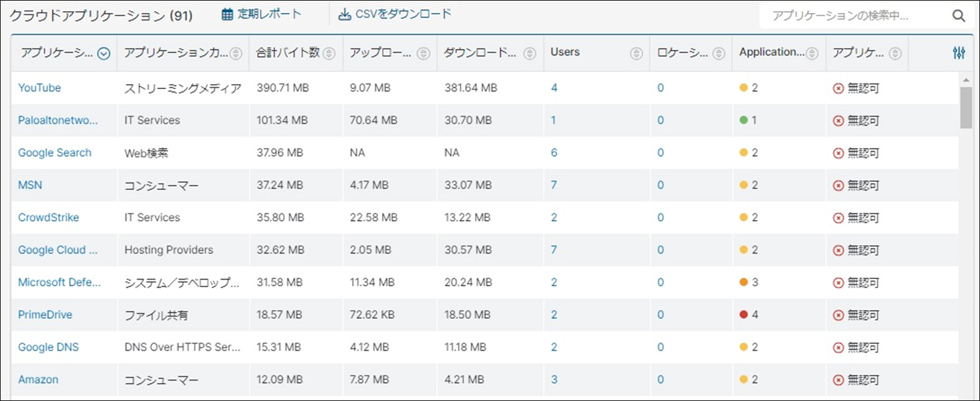Click the red risk dot for PrimeDrive
The image size is (980, 401).
[743, 314]
